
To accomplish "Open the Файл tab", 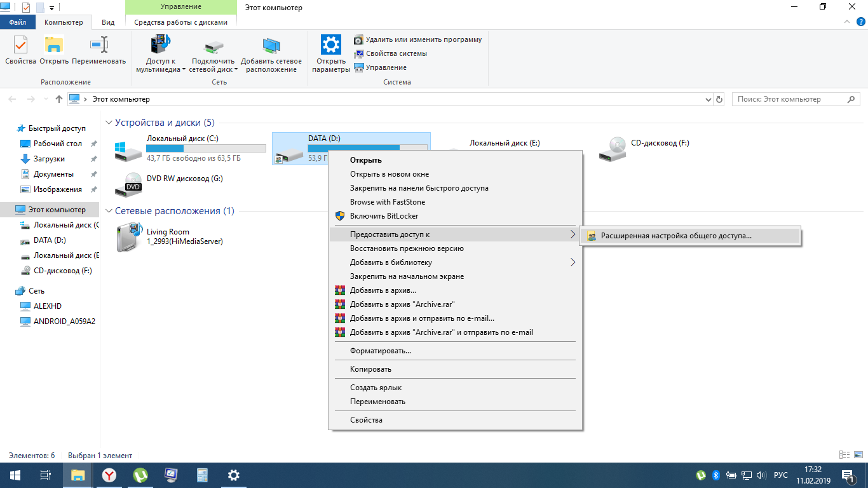I will (x=18, y=22).
